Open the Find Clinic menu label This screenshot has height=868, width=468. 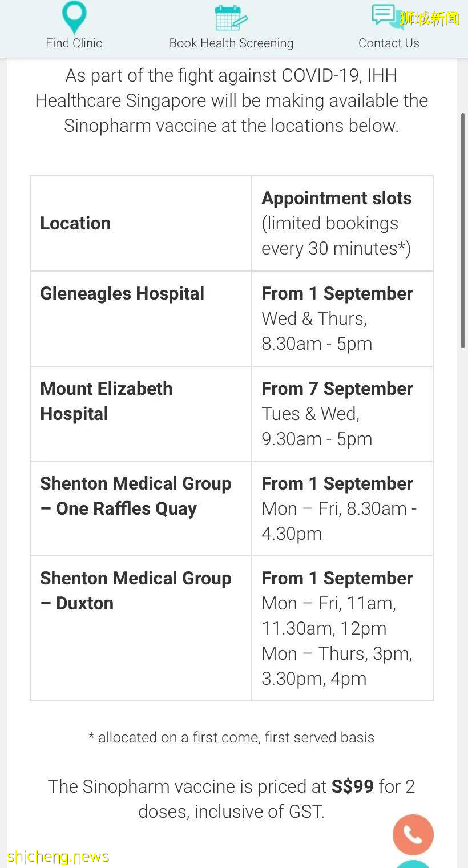pos(74,43)
